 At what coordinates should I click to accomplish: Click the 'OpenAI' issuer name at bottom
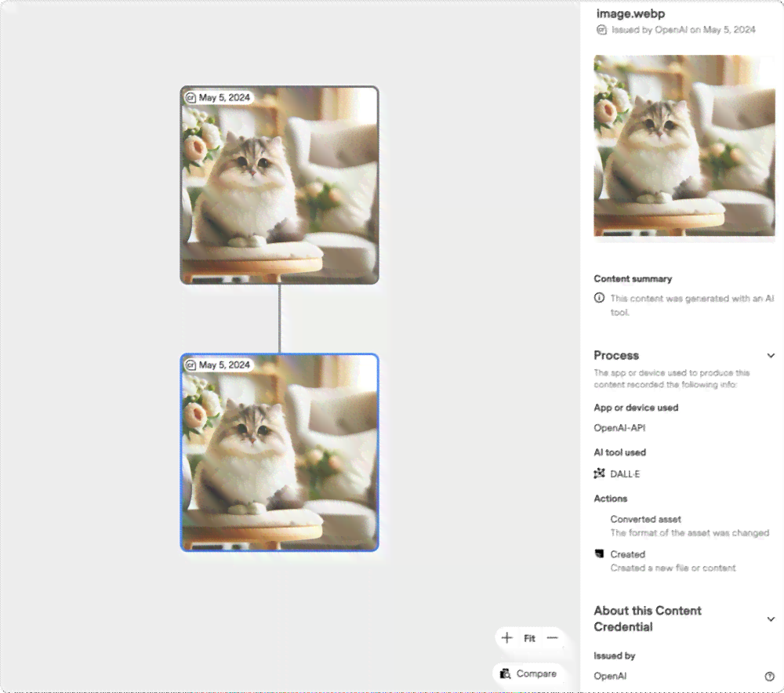coord(610,676)
